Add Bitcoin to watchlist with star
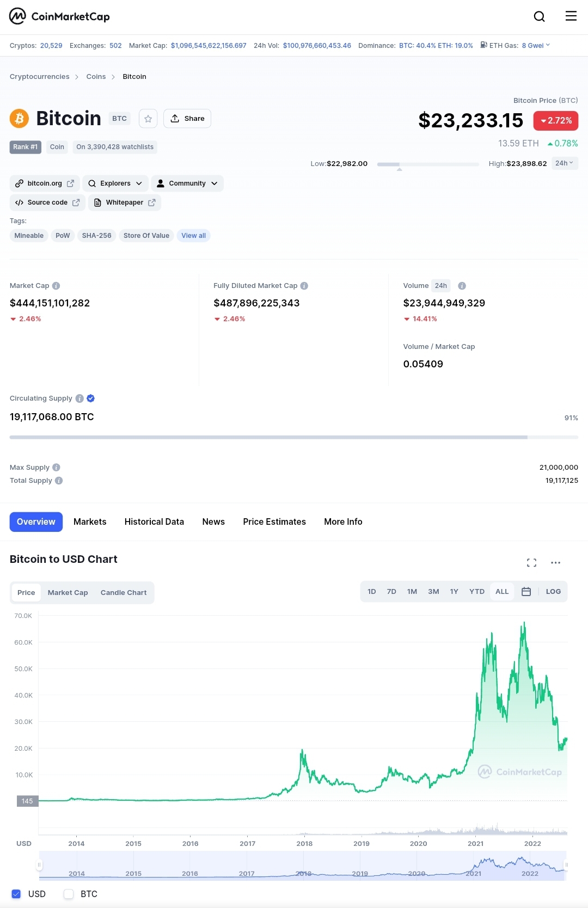Screen dimensions: 588x908 coord(148,119)
